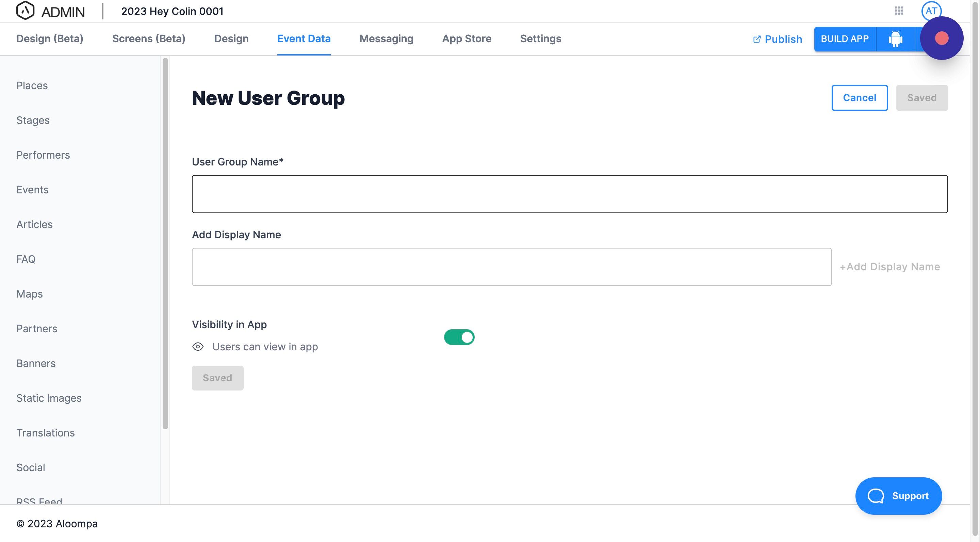Image resolution: width=980 pixels, height=542 pixels.
Task: Focus the User Group Name input field
Action: [x=570, y=194]
